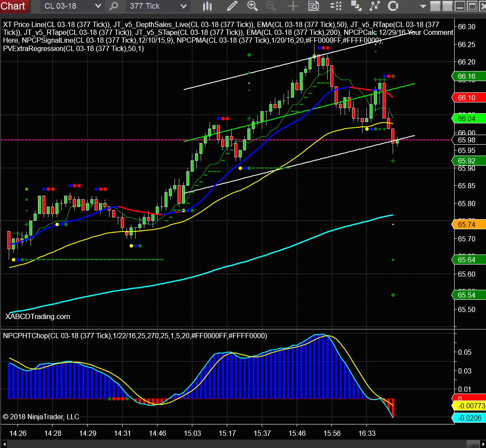Click the dashed magenta price line
The width and height of the screenshot is (486, 448).
pyautogui.click(x=226, y=140)
